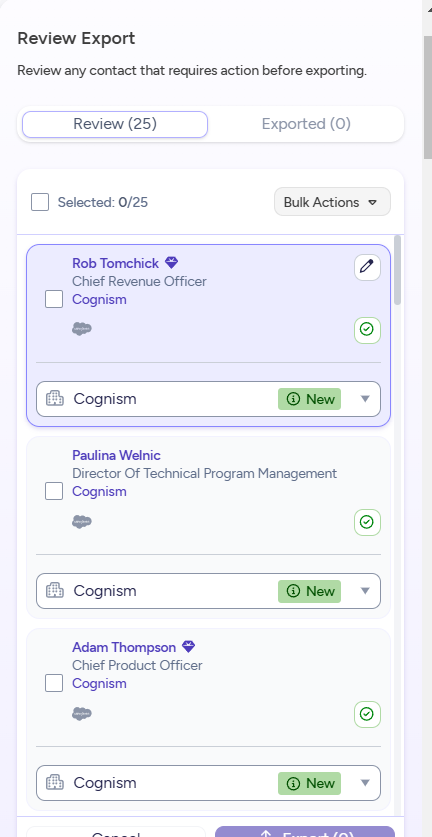The width and height of the screenshot is (432, 837).
Task: Switch to the Exported (0) tab
Action: pos(306,124)
